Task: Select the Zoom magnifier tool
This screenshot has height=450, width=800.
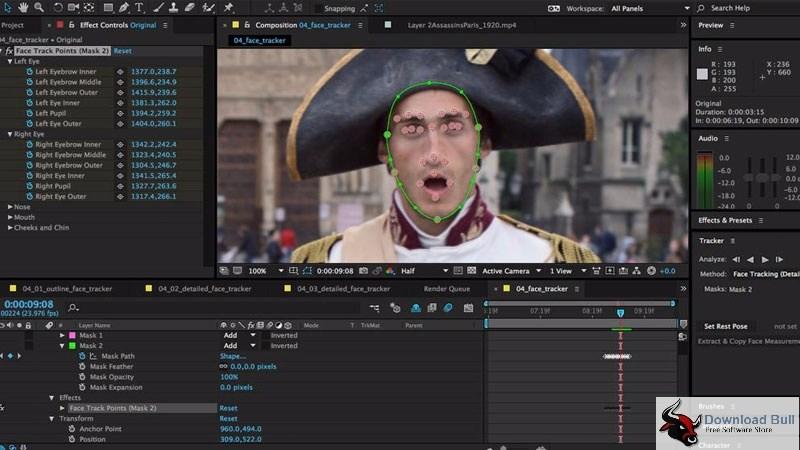Action: click(x=39, y=8)
